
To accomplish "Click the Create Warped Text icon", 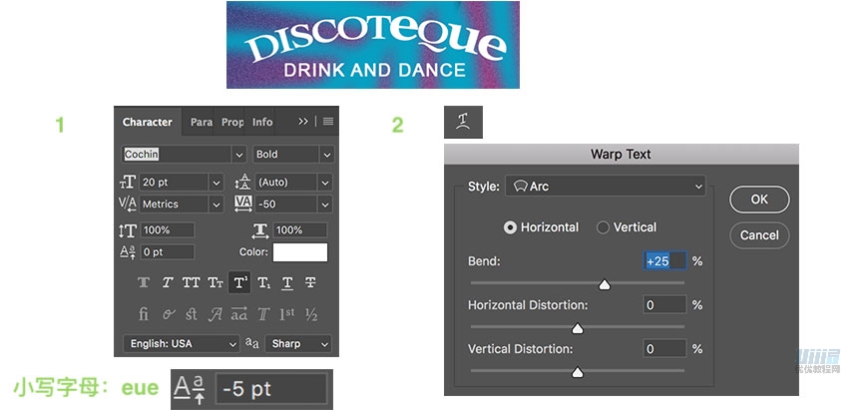I will [463, 122].
